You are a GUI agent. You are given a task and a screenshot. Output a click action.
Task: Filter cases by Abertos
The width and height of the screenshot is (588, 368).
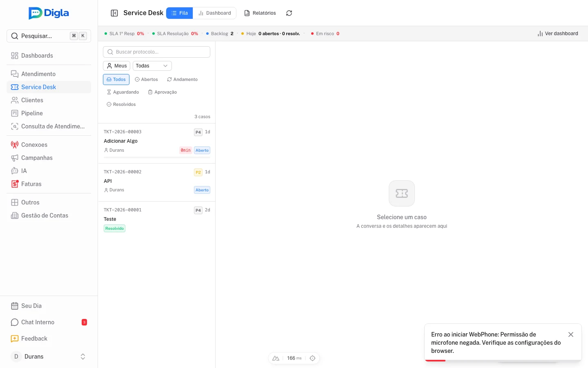coord(146,79)
